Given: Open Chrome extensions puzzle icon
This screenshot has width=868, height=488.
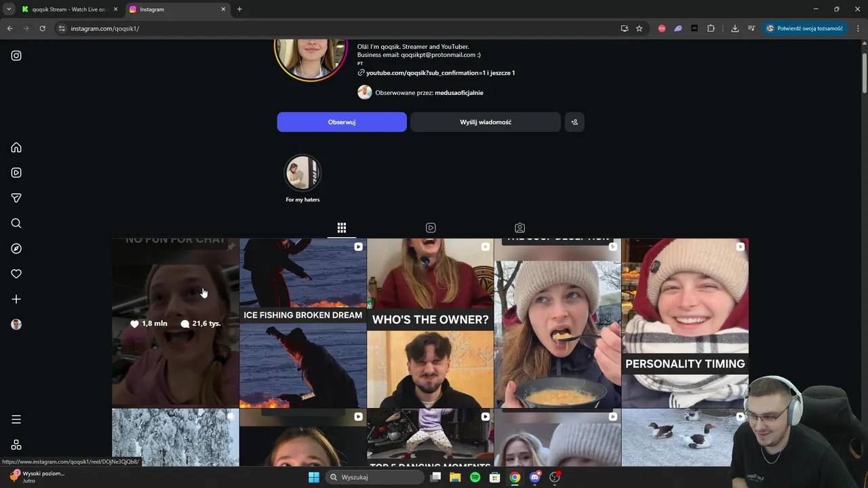Looking at the screenshot, I should click(711, 28).
